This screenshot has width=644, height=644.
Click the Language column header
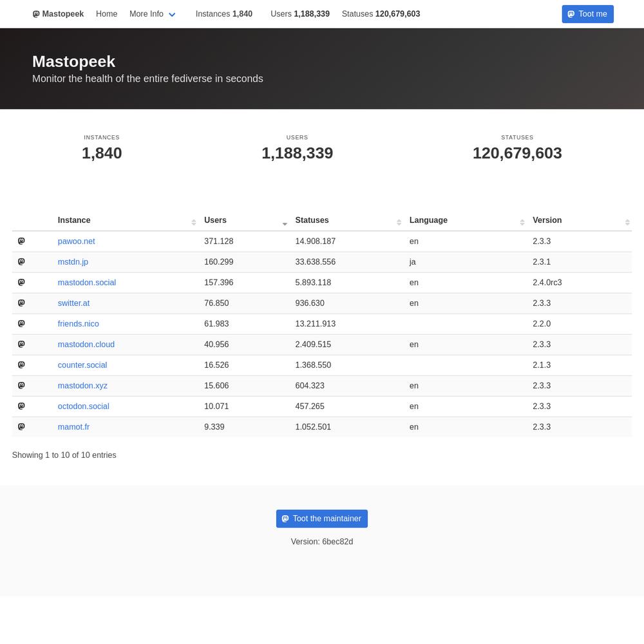pyautogui.click(x=466, y=220)
